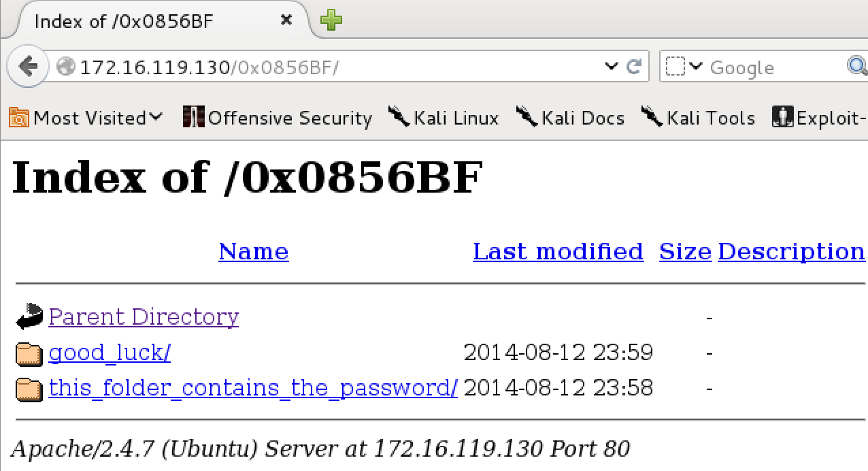Close the Index of /0x0856BF tab

click(x=286, y=20)
